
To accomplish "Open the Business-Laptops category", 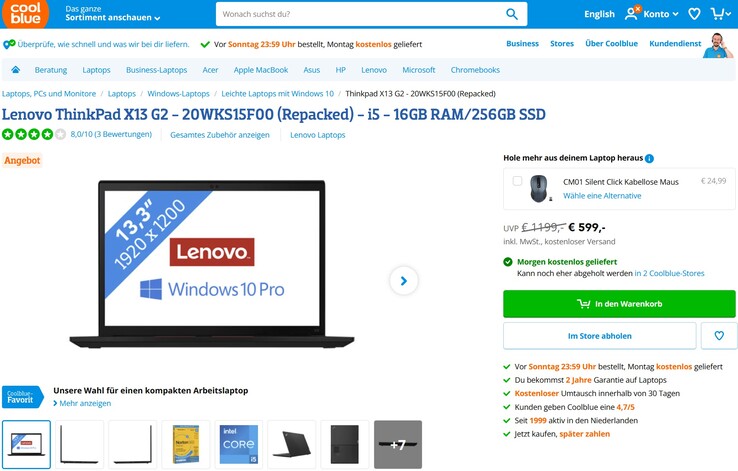I will [x=156, y=70].
